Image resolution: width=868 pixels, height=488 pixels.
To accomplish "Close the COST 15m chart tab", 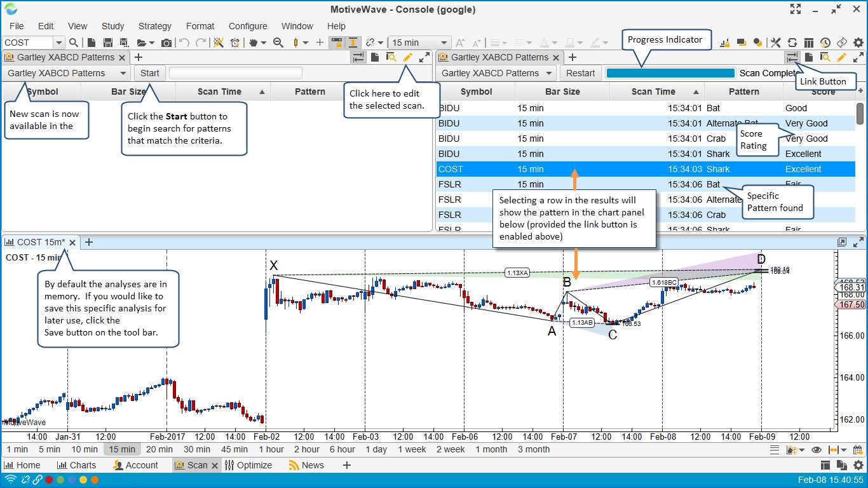I will pyautogui.click(x=72, y=242).
